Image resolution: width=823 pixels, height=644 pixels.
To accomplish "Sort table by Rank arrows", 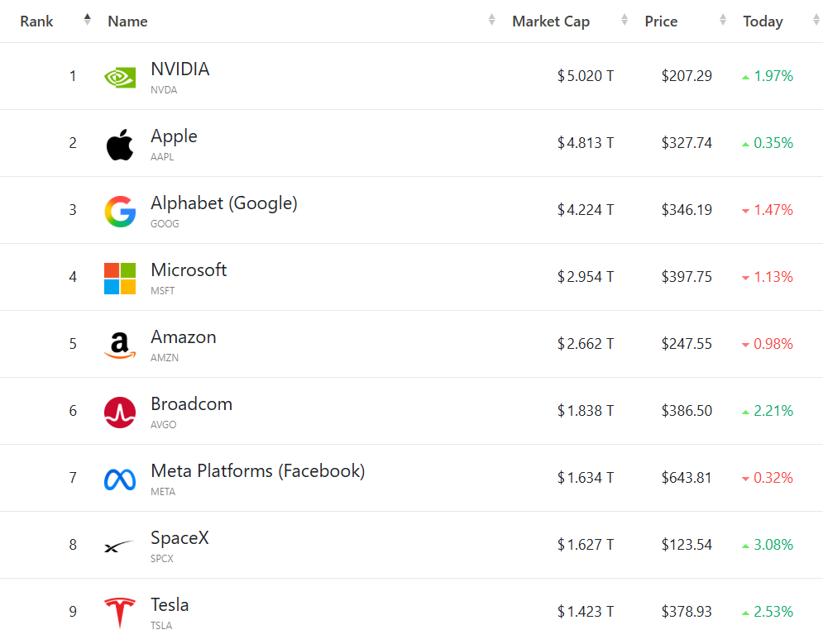I will pos(87,20).
